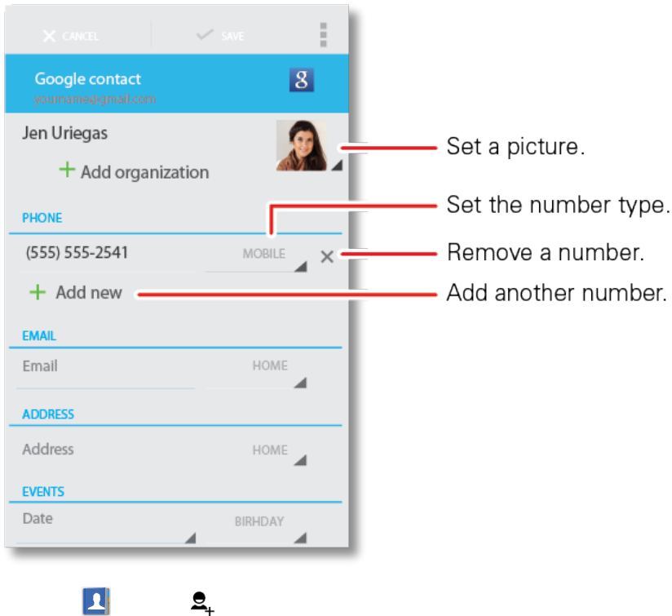This screenshot has width=672, height=616.
Task: Remove the phone number with X
Action: point(327,257)
